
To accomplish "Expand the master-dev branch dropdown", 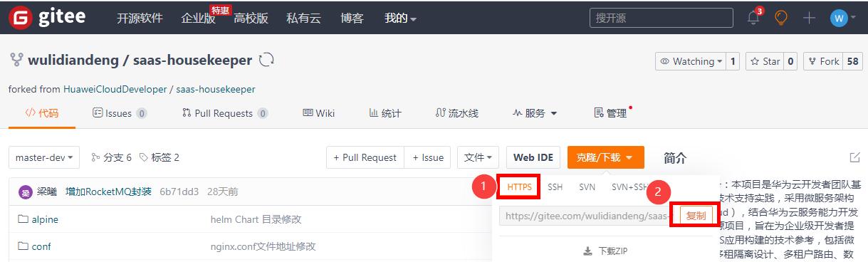I will [44, 157].
